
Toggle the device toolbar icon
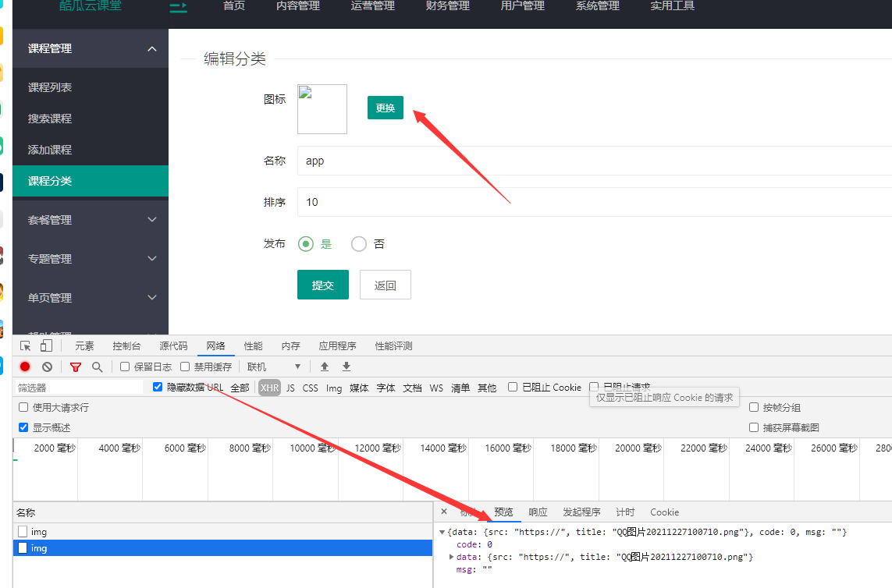coord(46,346)
